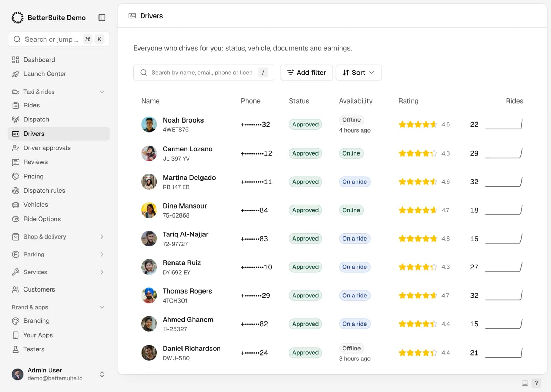Screen dimensions: 551x392
Task: Click the BetterSuite Demo logo
Action: click(x=18, y=18)
